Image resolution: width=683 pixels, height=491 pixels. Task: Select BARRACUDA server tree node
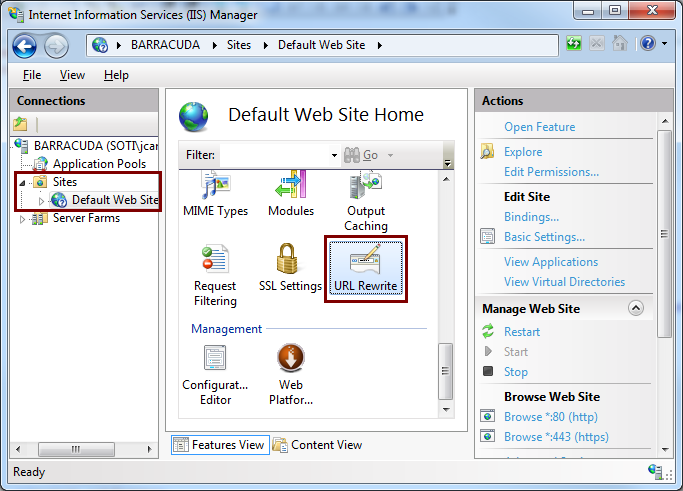pyautogui.click(x=96, y=146)
